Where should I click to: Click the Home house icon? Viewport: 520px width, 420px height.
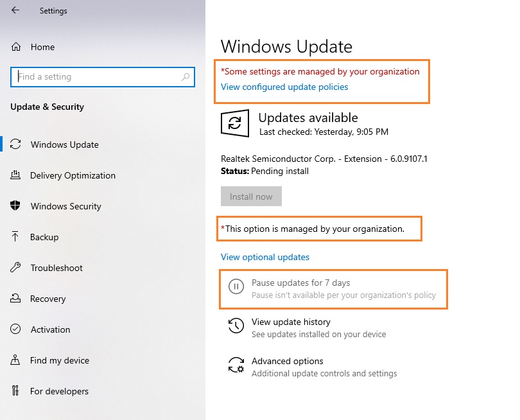tap(16, 47)
